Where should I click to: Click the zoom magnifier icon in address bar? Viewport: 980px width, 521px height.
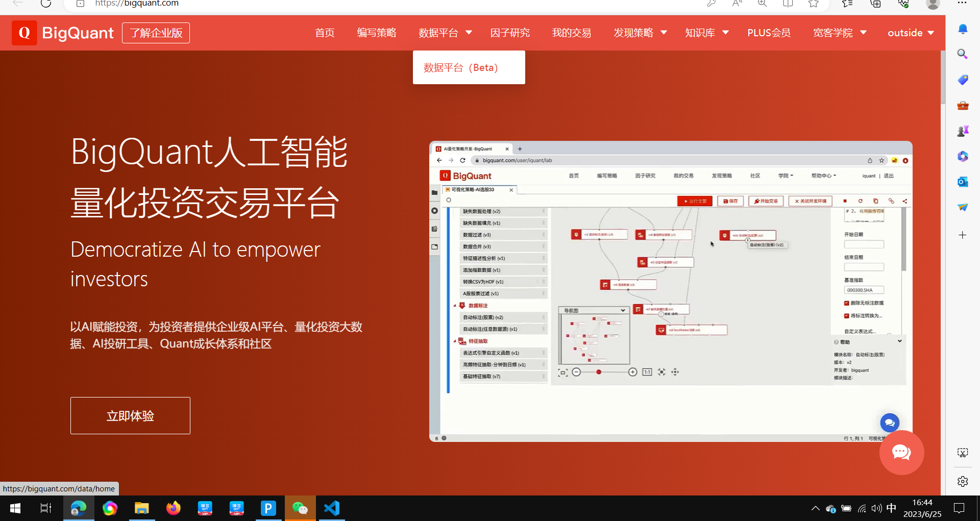click(x=762, y=3)
